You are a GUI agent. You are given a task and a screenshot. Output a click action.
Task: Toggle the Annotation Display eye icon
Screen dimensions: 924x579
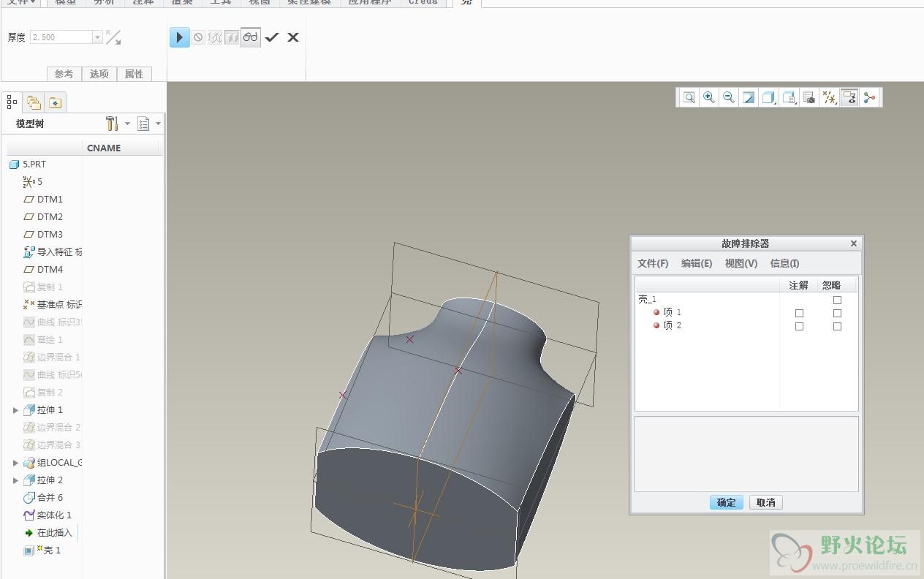(x=849, y=97)
